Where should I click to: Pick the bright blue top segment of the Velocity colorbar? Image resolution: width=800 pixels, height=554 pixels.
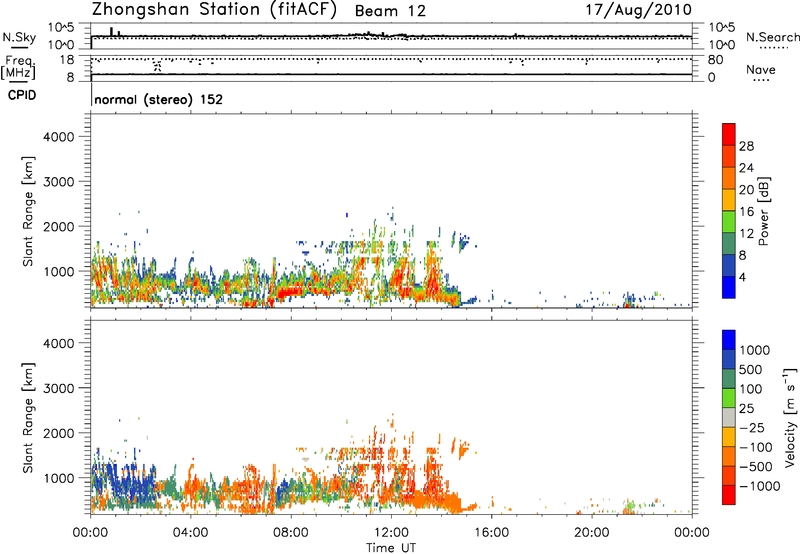[729, 340]
